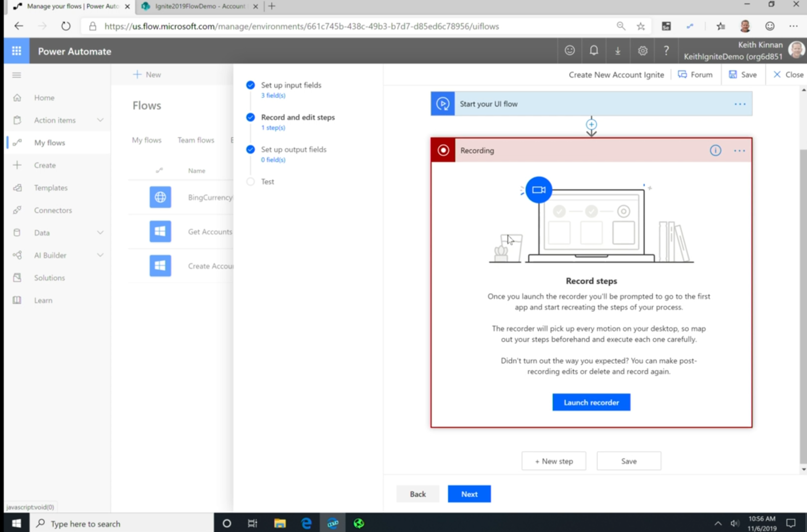Open a new browser tab
Image resolution: width=807 pixels, height=532 pixels.
point(272,6)
